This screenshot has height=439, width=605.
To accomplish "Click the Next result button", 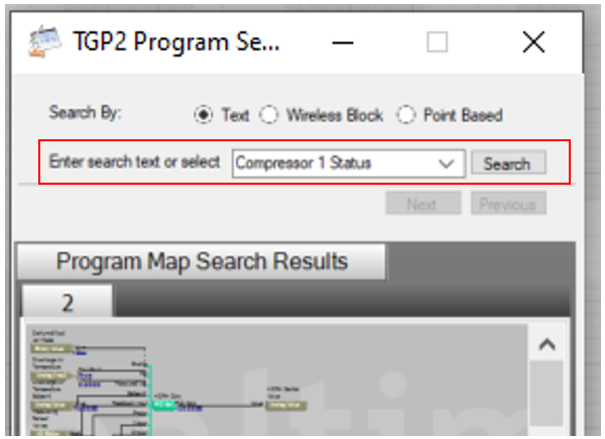I will click(x=421, y=204).
